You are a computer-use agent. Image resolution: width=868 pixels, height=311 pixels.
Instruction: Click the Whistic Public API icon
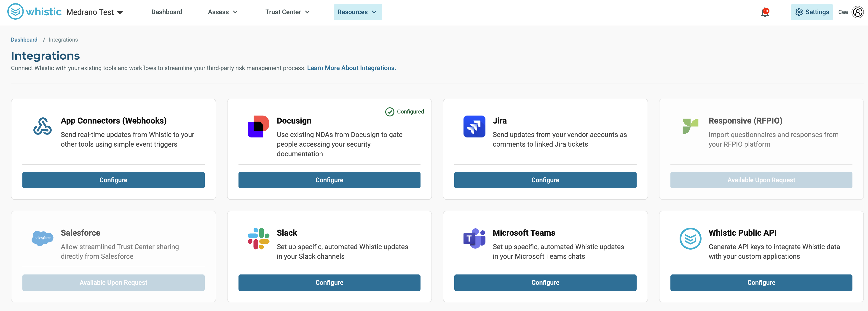690,239
